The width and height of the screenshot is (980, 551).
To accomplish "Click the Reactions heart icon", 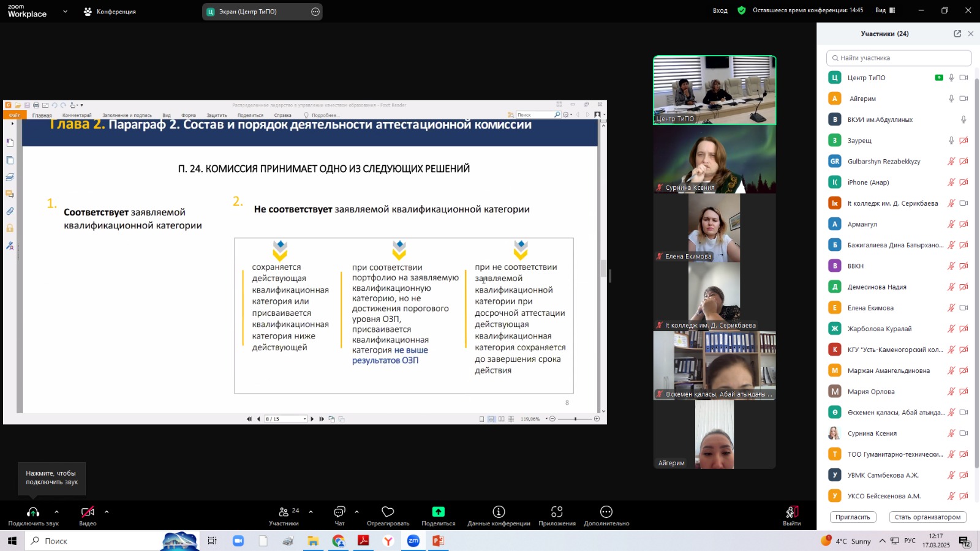I will click(x=388, y=512).
